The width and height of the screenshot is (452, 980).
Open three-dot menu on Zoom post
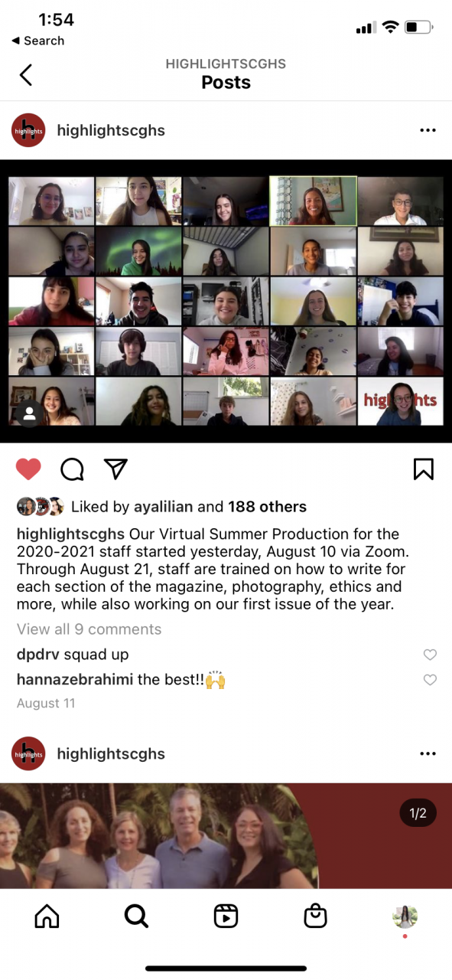(428, 131)
